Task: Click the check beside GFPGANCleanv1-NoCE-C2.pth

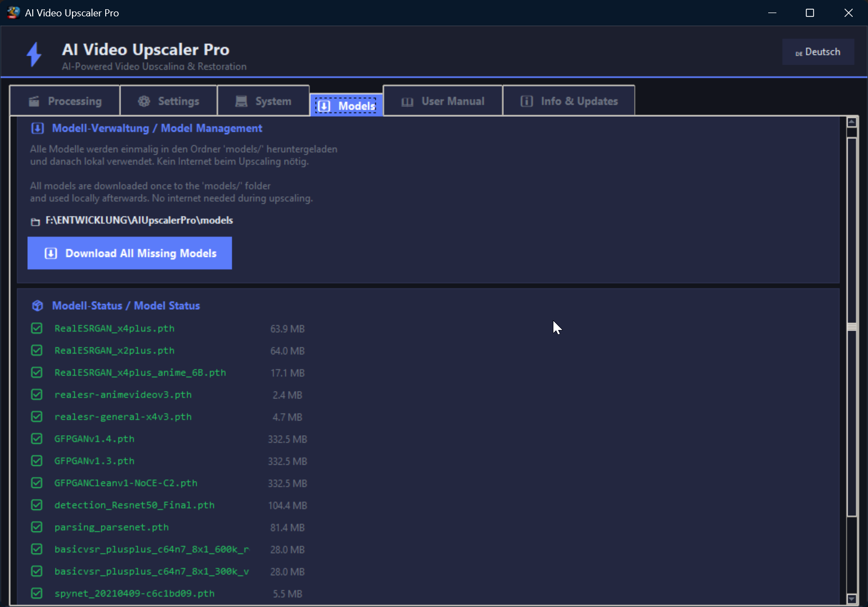Action: click(x=37, y=483)
